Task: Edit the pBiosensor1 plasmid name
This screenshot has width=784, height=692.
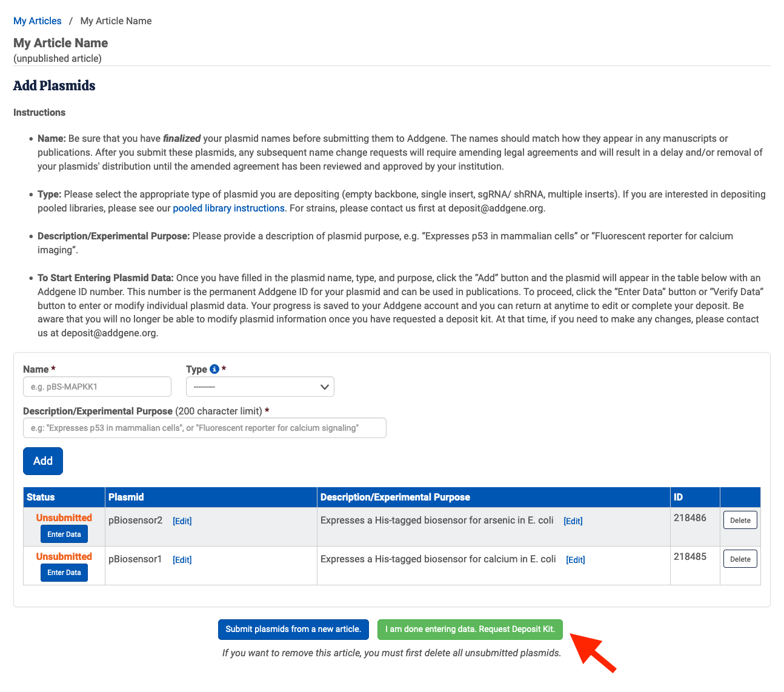Action: (x=182, y=559)
